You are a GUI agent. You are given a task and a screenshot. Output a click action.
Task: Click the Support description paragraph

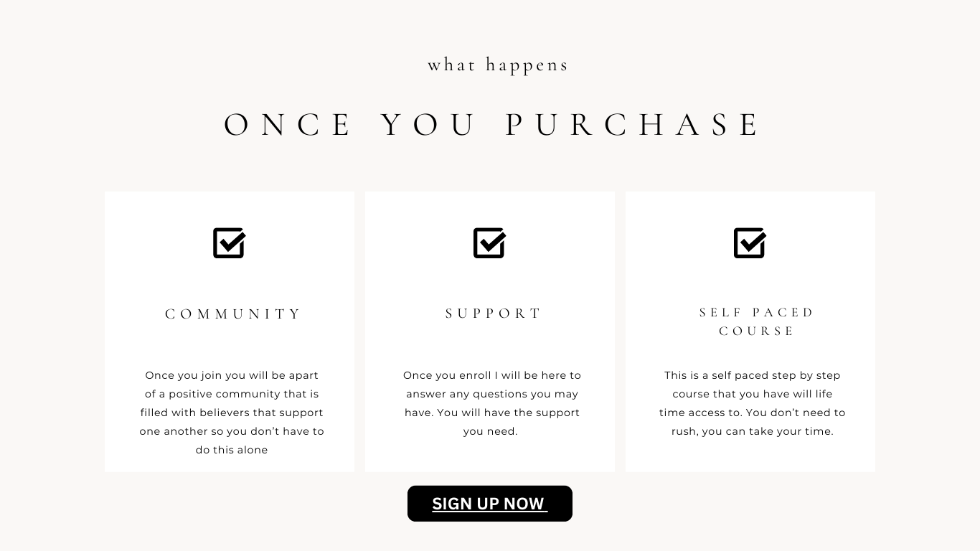491,403
